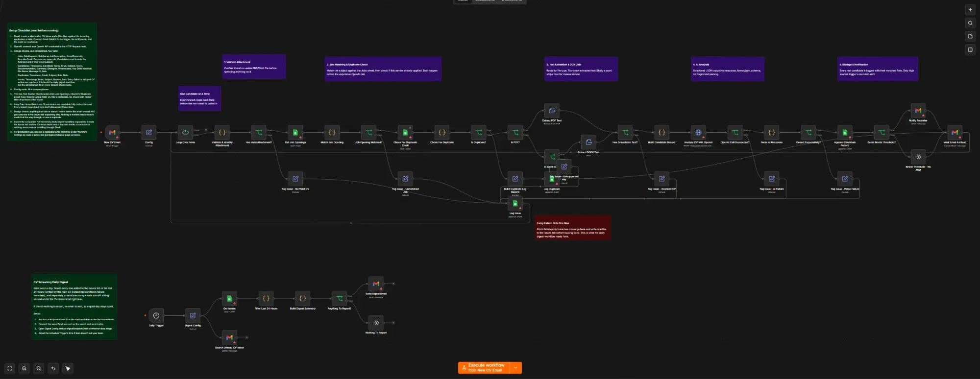The image size is (980, 379).
Task: Select the Score Meets Threshold? IF node
Action: click(x=882, y=132)
